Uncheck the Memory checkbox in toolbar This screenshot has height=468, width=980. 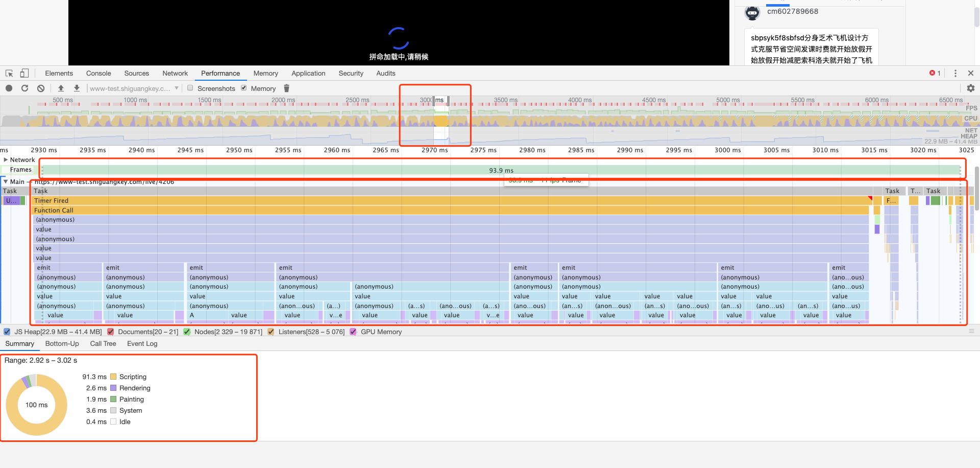(244, 88)
